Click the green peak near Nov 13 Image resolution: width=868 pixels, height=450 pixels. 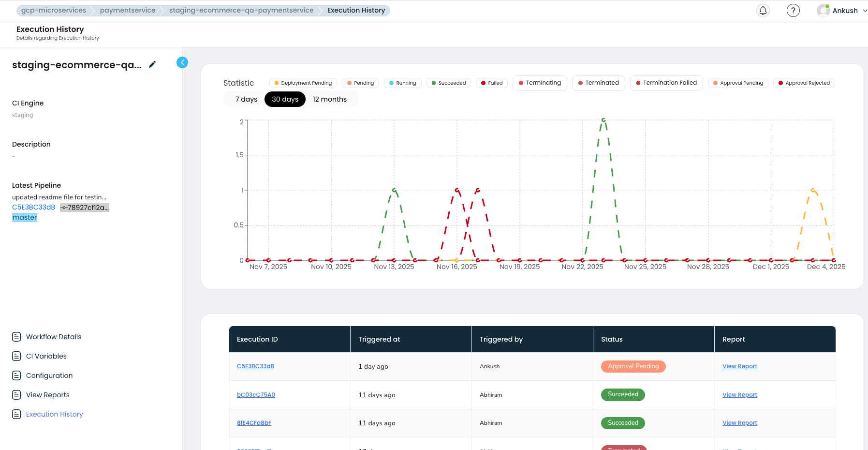pos(394,190)
